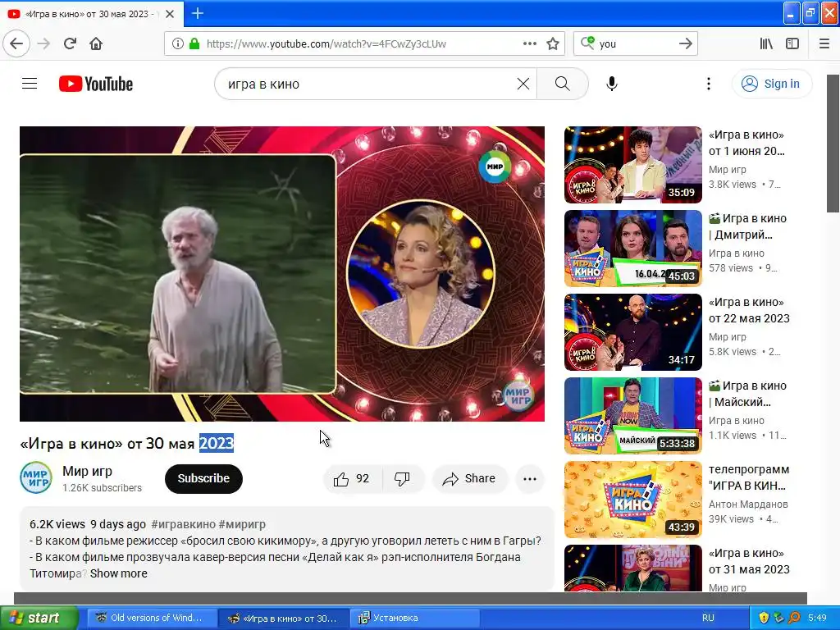The width and height of the screenshot is (840, 630).
Task: Open thumbnail of «Игра в кино» от 1 июня
Action: (x=632, y=164)
